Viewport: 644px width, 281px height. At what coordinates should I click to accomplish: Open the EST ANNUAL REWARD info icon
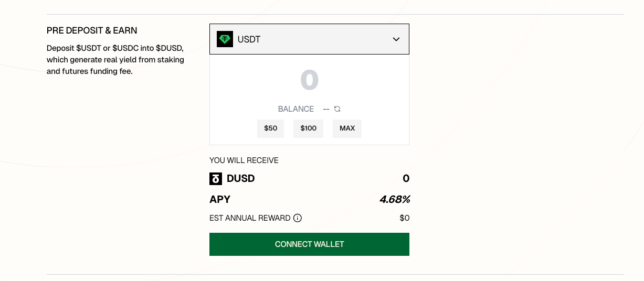pyautogui.click(x=298, y=218)
